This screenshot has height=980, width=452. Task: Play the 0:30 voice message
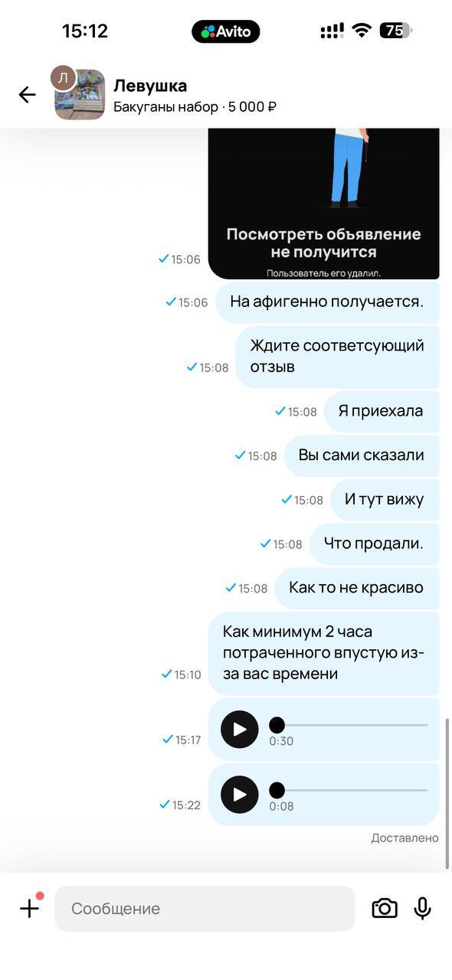tap(240, 730)
